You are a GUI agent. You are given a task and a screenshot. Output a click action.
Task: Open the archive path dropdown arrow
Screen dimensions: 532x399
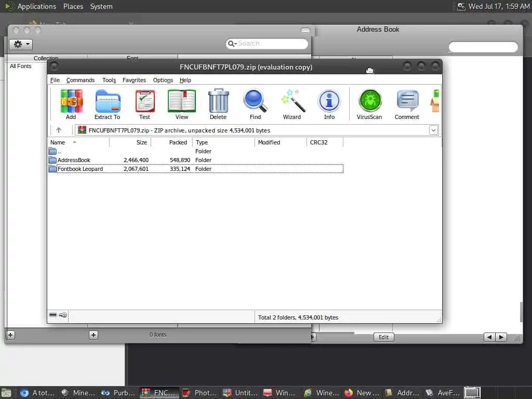433,130
